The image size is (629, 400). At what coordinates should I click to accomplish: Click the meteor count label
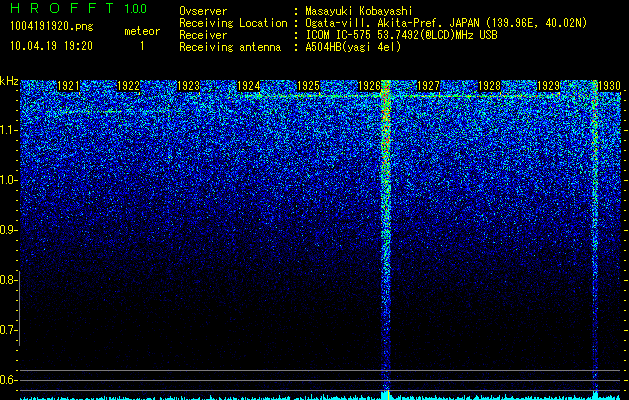(x=142, y=31)
